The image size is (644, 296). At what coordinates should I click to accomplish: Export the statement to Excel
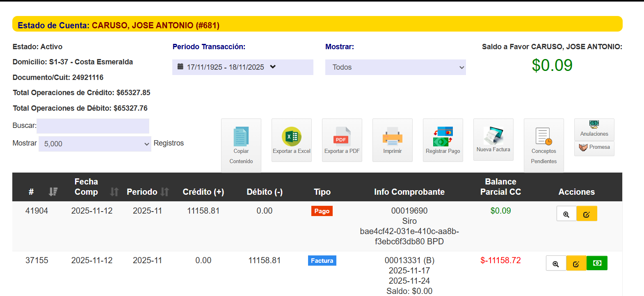point(291,137)
